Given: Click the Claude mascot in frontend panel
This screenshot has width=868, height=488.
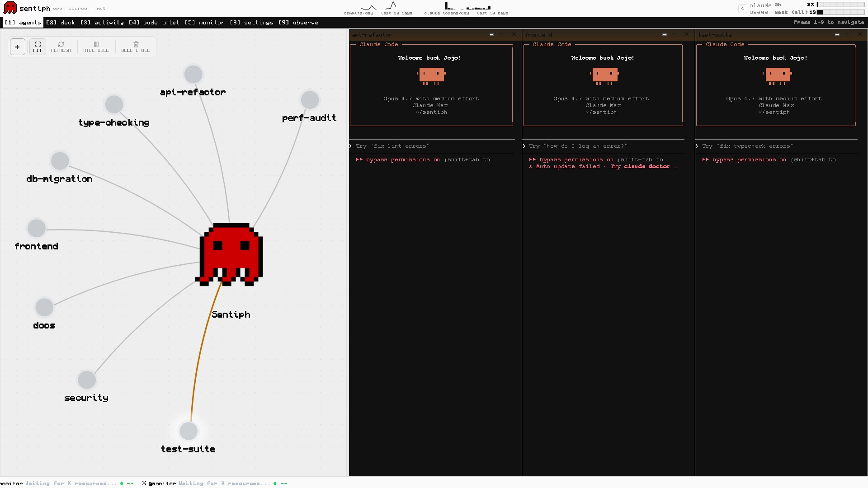Looking at the screenshot, I should (604, 75).
